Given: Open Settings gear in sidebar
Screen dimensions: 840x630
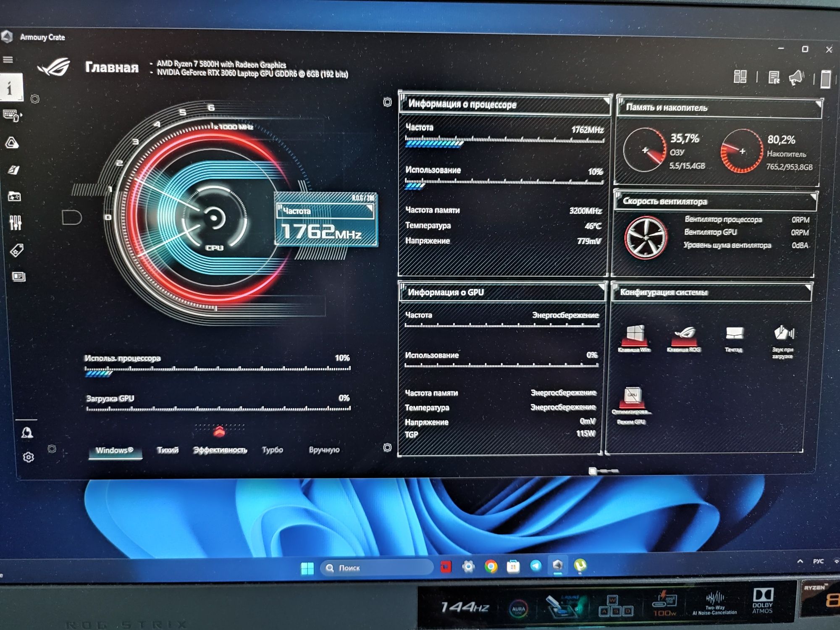Looking at the screenshot, I should click(29, 457).
